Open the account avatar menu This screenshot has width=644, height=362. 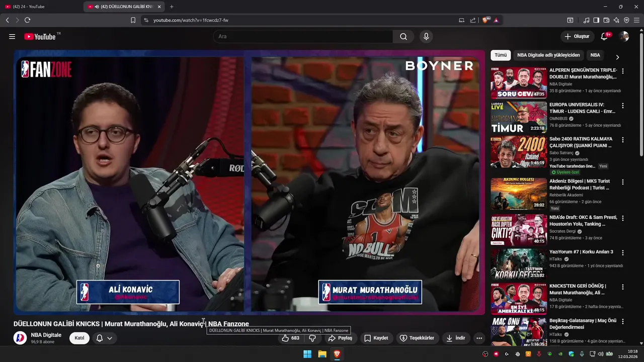pos(624,37)
